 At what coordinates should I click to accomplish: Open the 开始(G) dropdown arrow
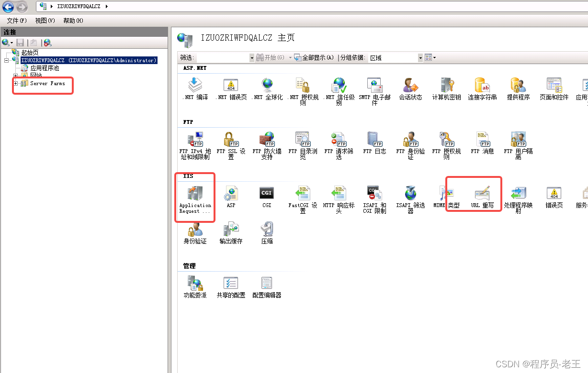coord(290,57)
